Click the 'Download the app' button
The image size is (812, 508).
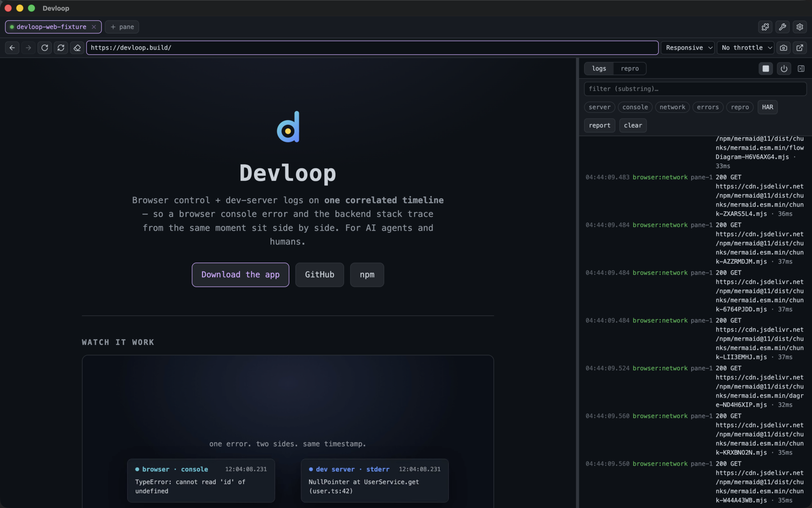click(x=240, y=275)
